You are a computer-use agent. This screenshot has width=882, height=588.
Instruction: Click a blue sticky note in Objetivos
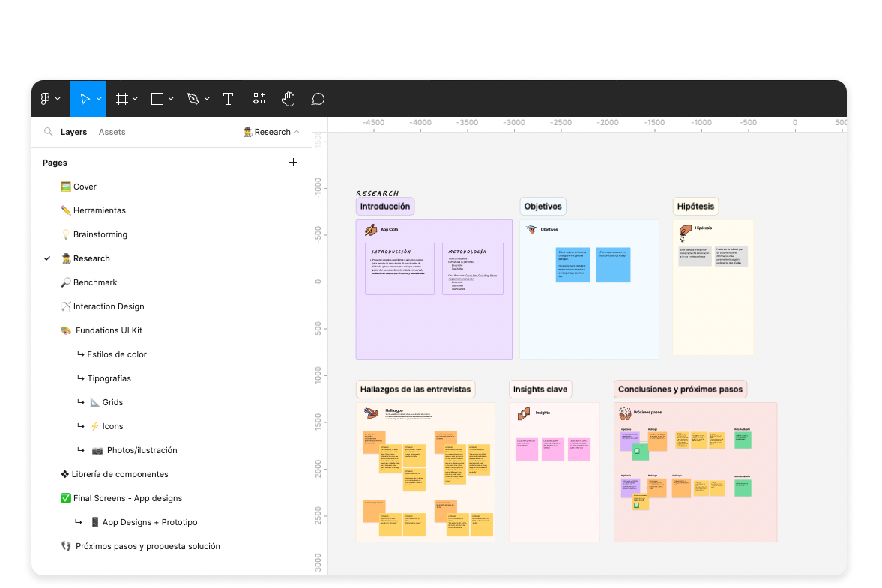tap(573, 264)
